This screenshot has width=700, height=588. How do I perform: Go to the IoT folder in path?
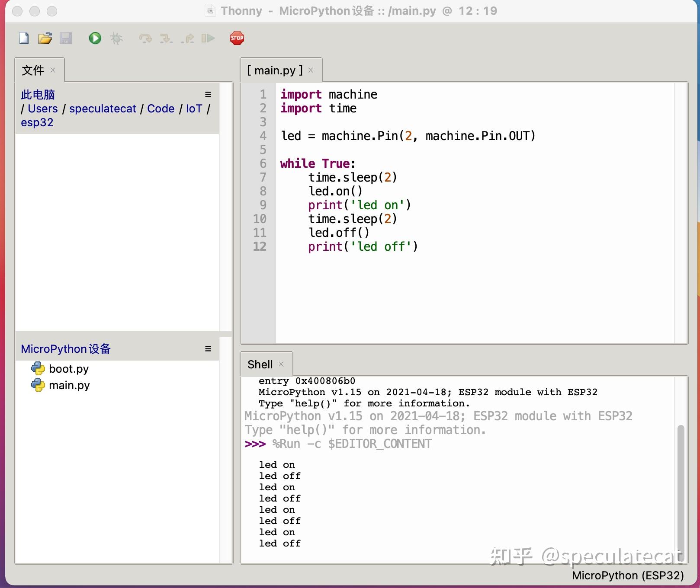(x=194, y=109)
